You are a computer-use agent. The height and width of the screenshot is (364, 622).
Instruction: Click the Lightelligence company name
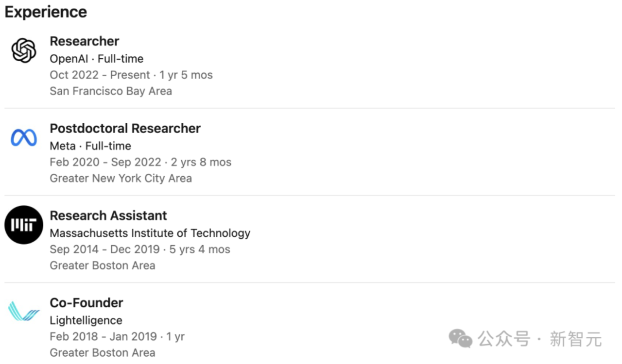(x=86, y=320)
